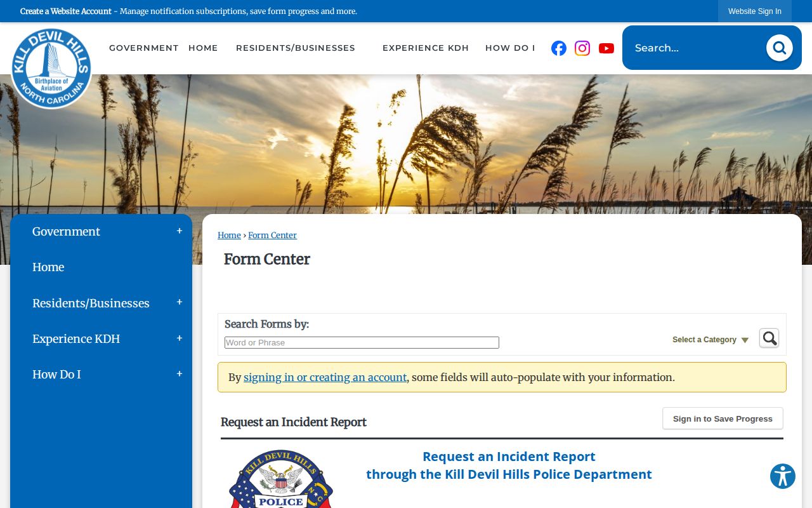Open the Kill Devil Hills Facebook page
The height and width of the screenshot is (508, 812).
point(559,48)
